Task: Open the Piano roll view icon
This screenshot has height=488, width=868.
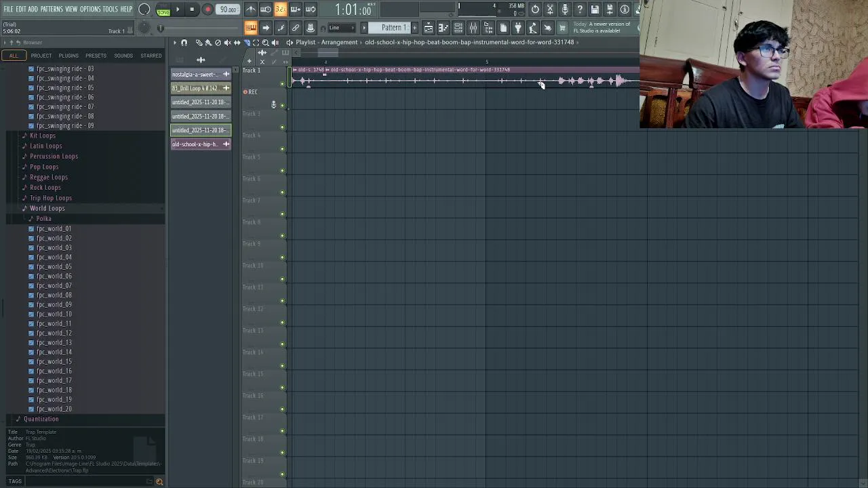Action: pos(443,28)
